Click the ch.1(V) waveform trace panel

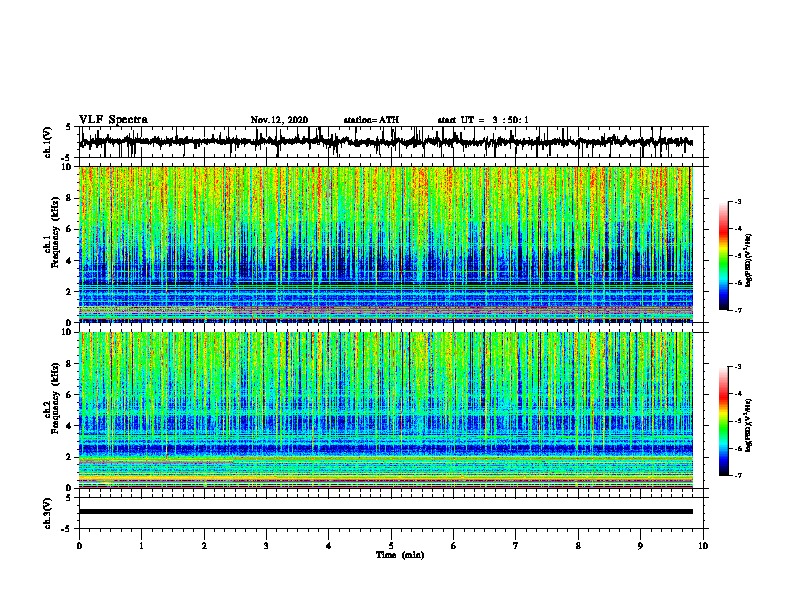click(391, 142)
